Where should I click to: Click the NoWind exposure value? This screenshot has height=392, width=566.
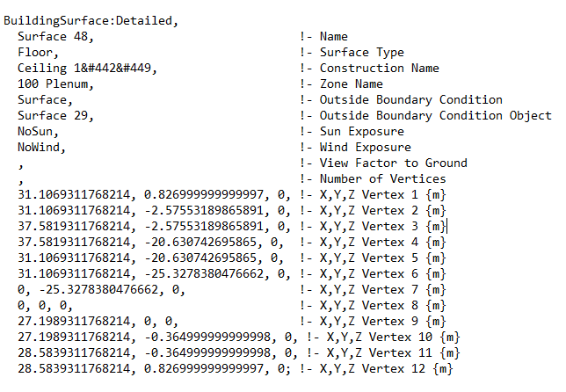pyautogui.click(x=41, y=148)
